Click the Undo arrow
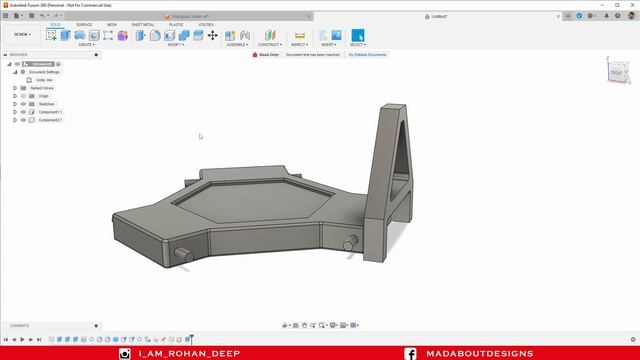 point(42,16)
